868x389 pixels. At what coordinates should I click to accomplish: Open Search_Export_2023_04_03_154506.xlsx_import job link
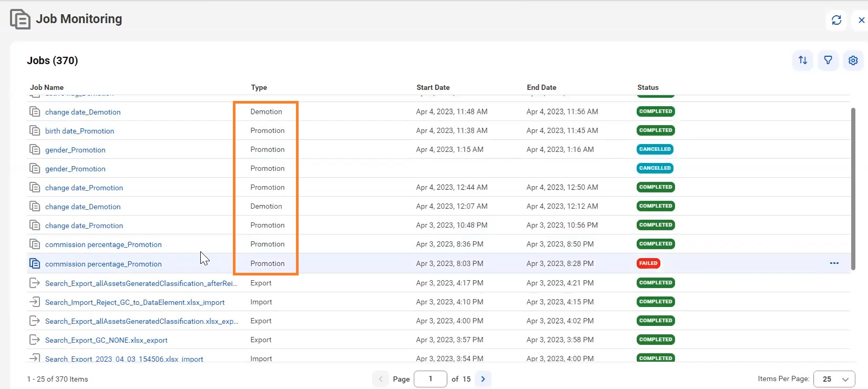coord(124,359)
